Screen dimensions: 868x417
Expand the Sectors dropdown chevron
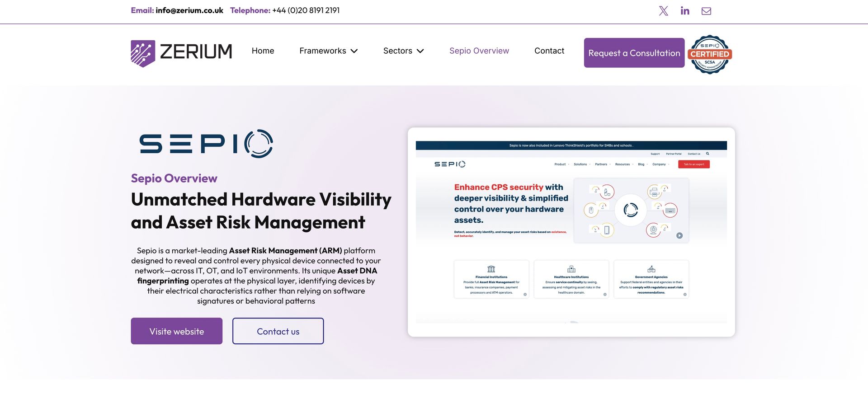click(420, 51)
